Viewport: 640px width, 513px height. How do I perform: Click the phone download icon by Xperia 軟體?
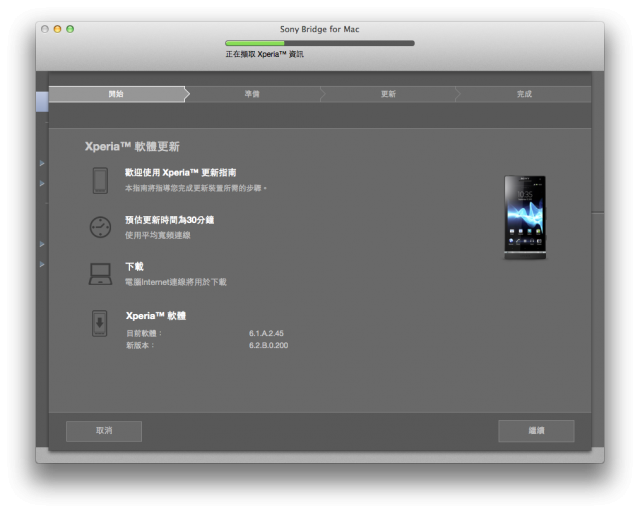[100, 324]
